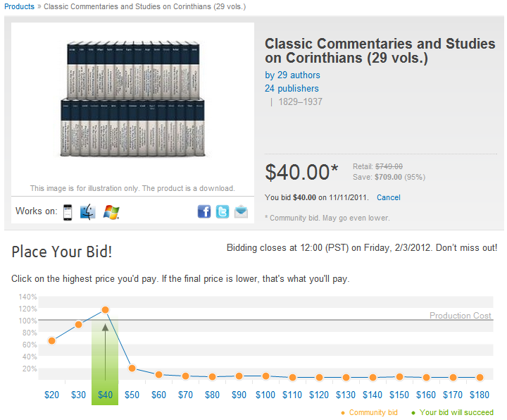Screen dimensions: 507x420
Task: Select the $30 bid price
Action: click(x=79, y=395)
